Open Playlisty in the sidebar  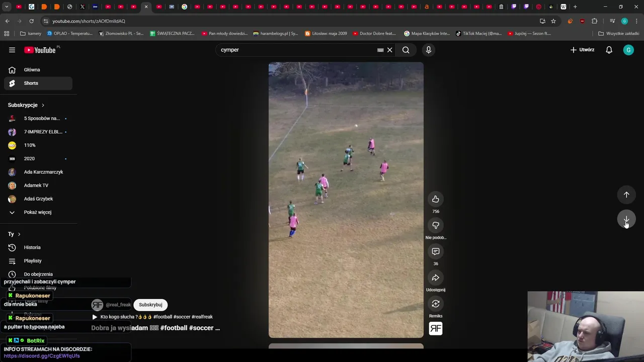coord(38,261)
